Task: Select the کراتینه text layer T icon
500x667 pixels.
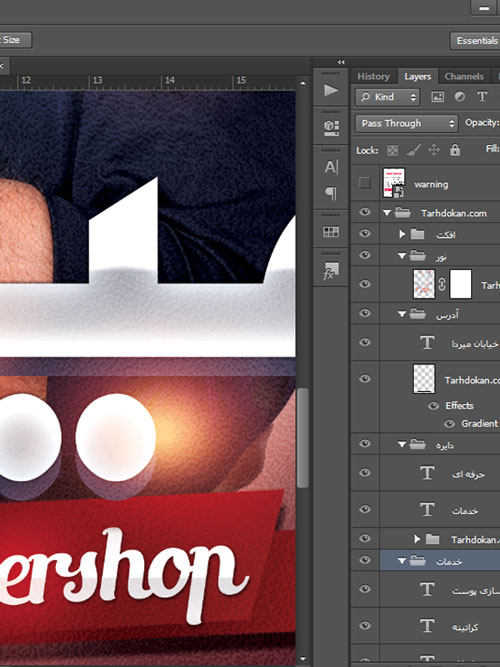Action: click(x=427, y=626)
